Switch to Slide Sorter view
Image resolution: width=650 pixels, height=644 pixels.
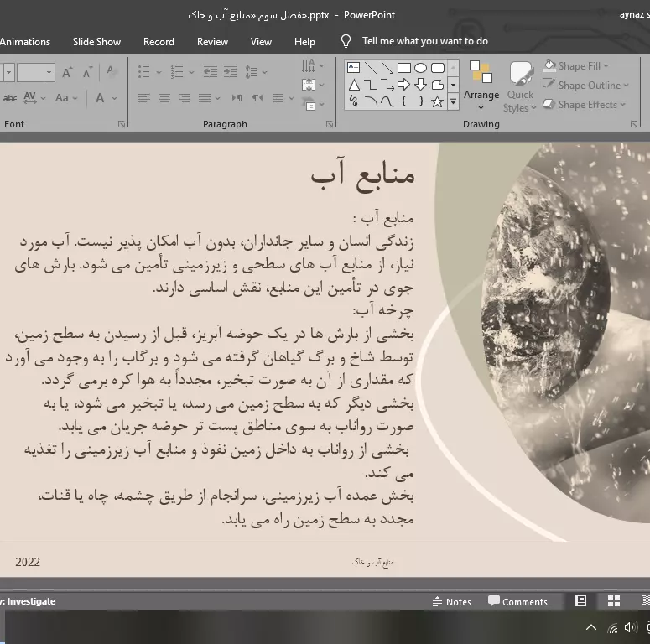(614, 601)
